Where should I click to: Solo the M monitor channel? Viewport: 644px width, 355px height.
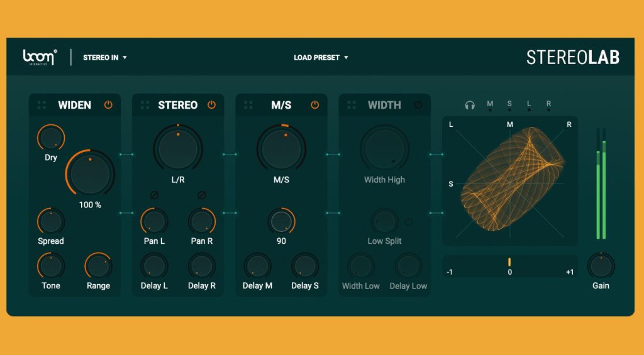[x=490, y=105]
